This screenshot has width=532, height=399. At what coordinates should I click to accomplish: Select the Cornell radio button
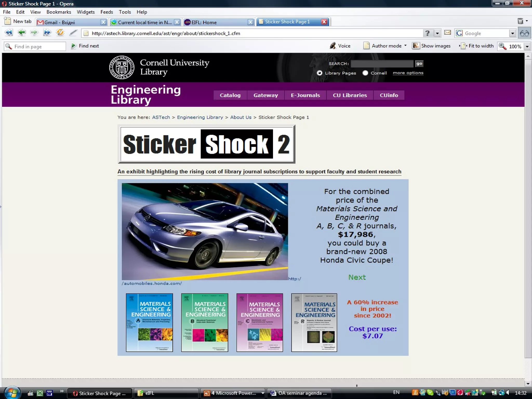pyautogui.click(x=365, y=73)
